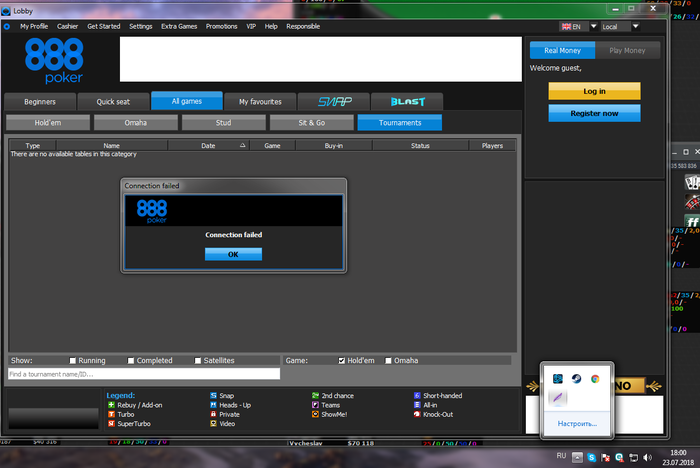Click the teal Q tray icon with warning
The image size is (700, 468).
(x=620, y=457)
